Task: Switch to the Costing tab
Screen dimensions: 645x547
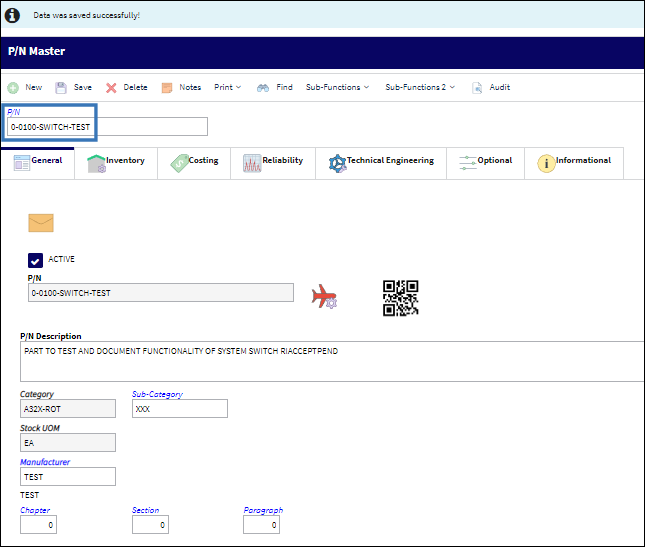Action: [x=194, y=163]
